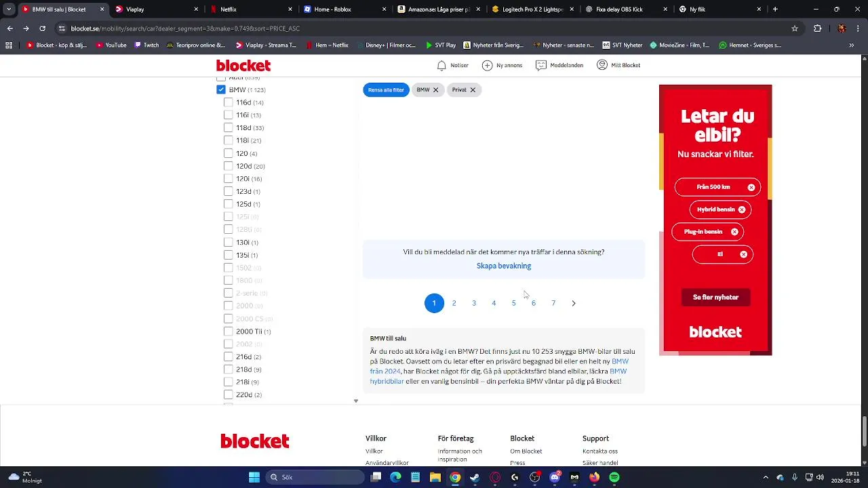Check the 116i model checkbox

tap(229, 115)
